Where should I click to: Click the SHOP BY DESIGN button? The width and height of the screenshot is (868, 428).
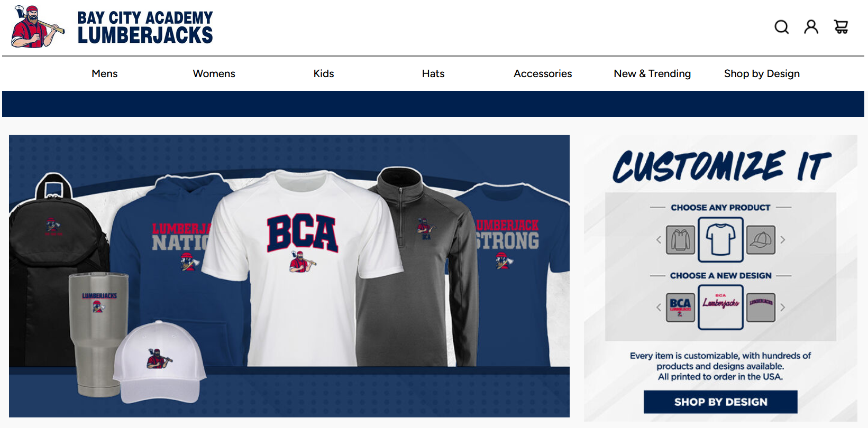coord(720,402)
